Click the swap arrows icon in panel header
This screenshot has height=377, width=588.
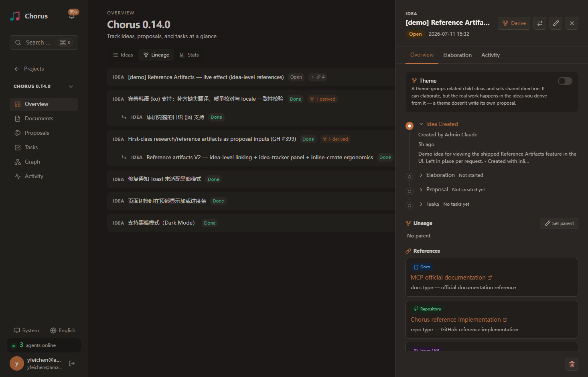click(540, 23)
